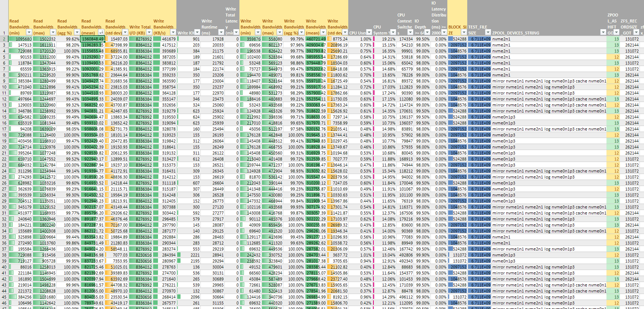Open filter dropdown for Write Bandwidth (KB/s)
Image resolution: width=644 pixels, height=309 pixels.
pos(173,33)
